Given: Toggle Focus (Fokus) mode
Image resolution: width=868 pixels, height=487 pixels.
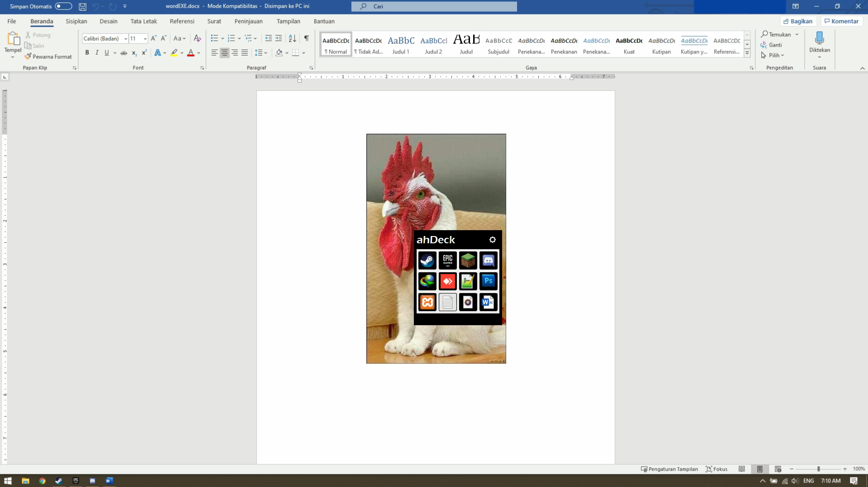Looking at the screenshot, I should coord(717,469).
